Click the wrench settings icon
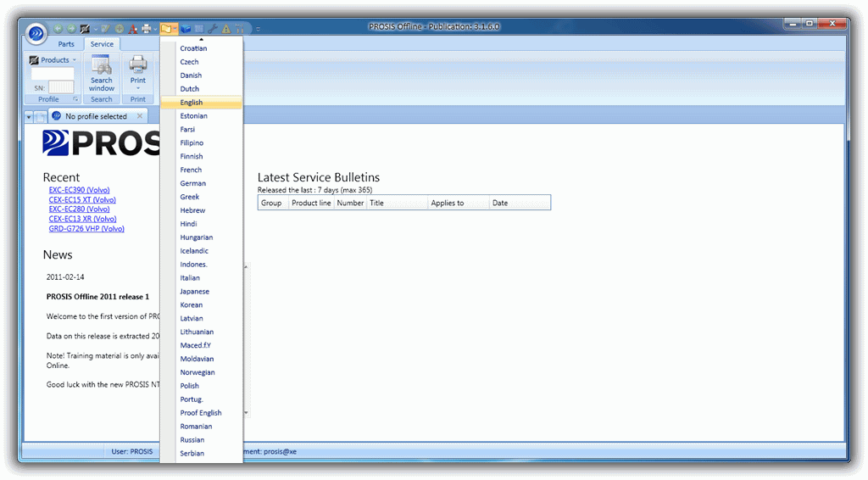Viewport: 868px width, 480px height. tap(213, 29)
